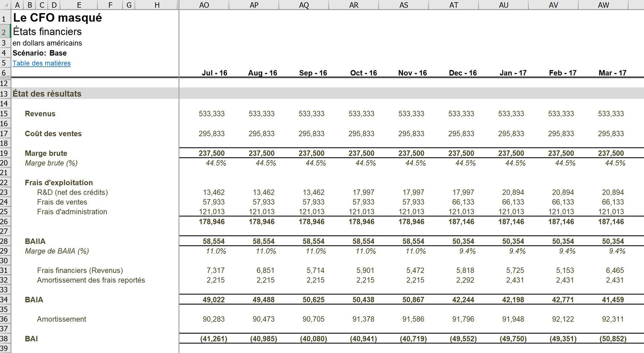Select row header 6 with month labels
The height and width of the screenshot is (353, 644).
point(5,73)
